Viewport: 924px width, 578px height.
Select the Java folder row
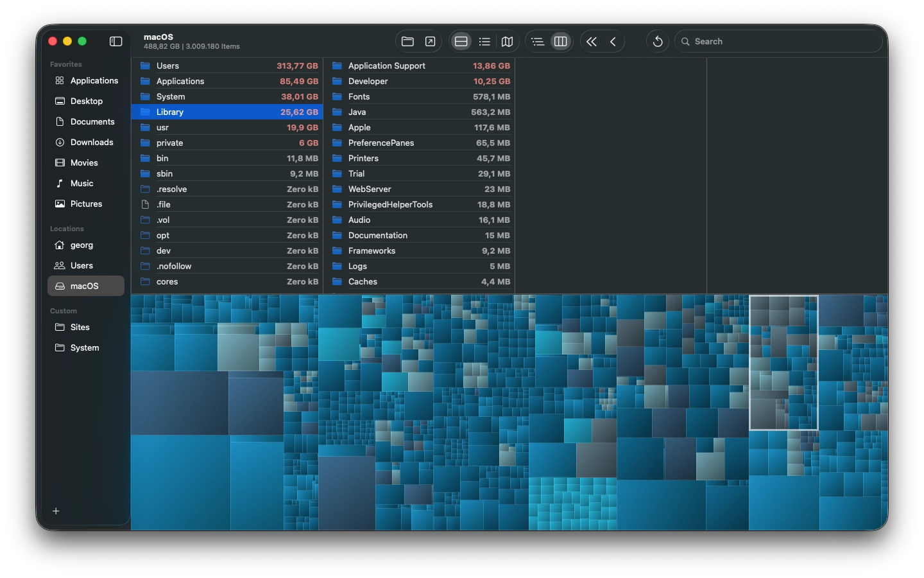420,112
